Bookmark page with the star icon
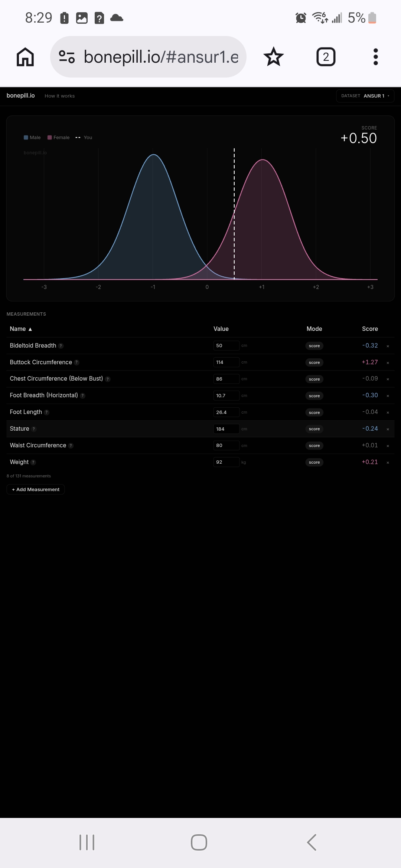 click(274, 57)
